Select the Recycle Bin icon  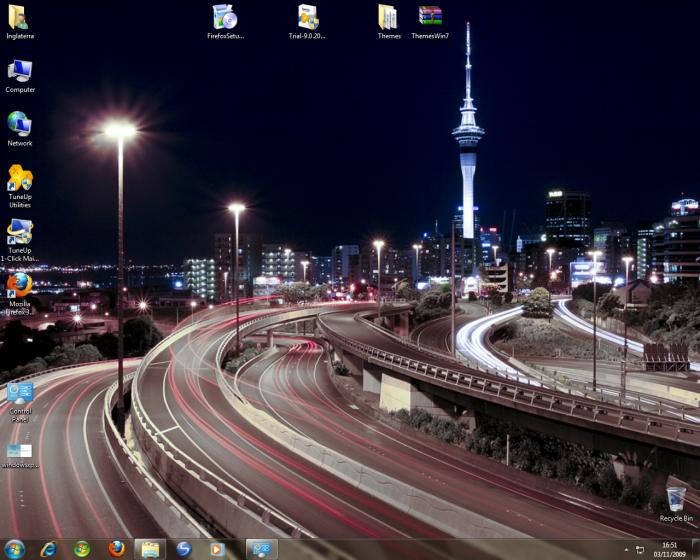click(676, 499)
